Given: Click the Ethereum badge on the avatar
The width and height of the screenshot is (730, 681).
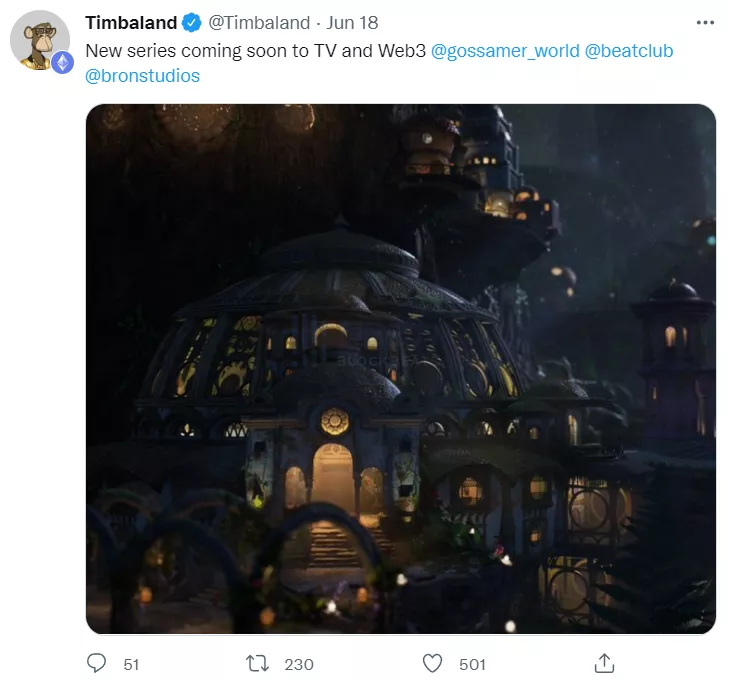Looking at the screenshot, I should 62,62.
